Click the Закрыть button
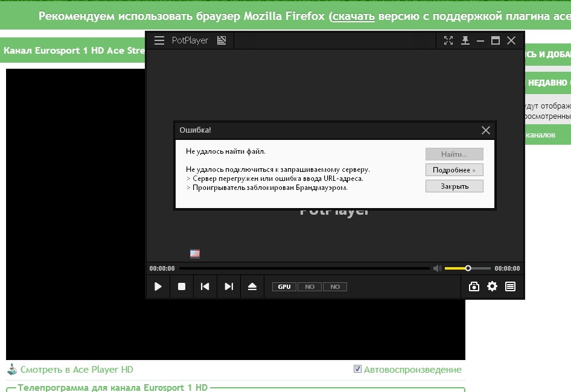 tap(454, 186)
